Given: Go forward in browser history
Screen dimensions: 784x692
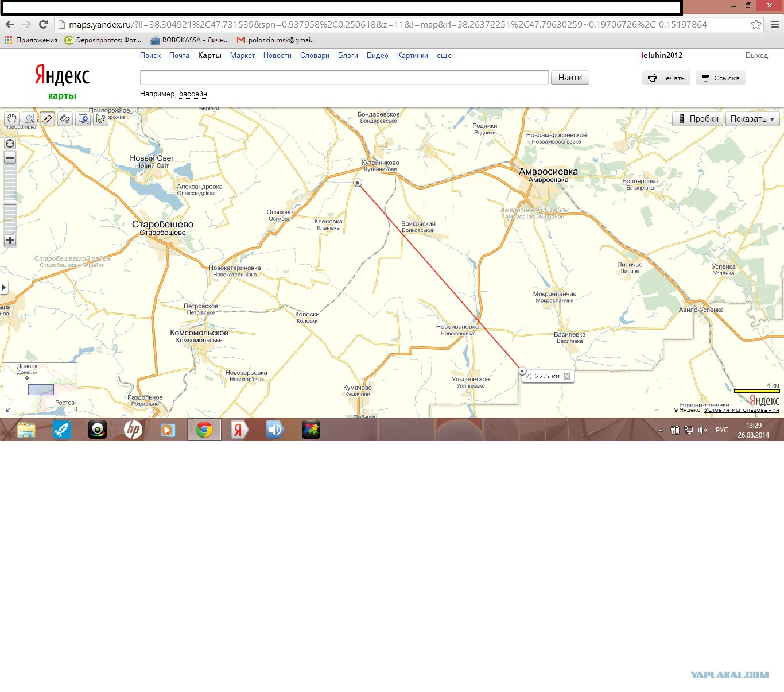Looking at the screenshot, I should point(26,24).
